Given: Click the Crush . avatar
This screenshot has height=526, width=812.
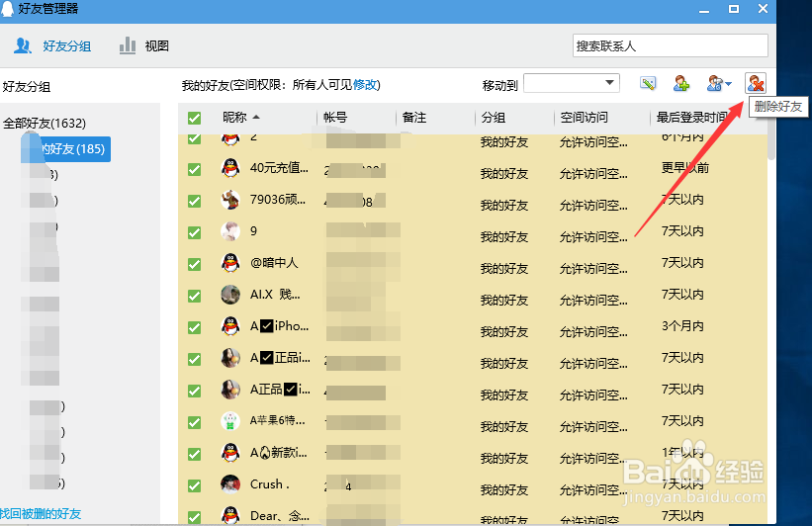Looking at the screenshot, I should (229, 484).
